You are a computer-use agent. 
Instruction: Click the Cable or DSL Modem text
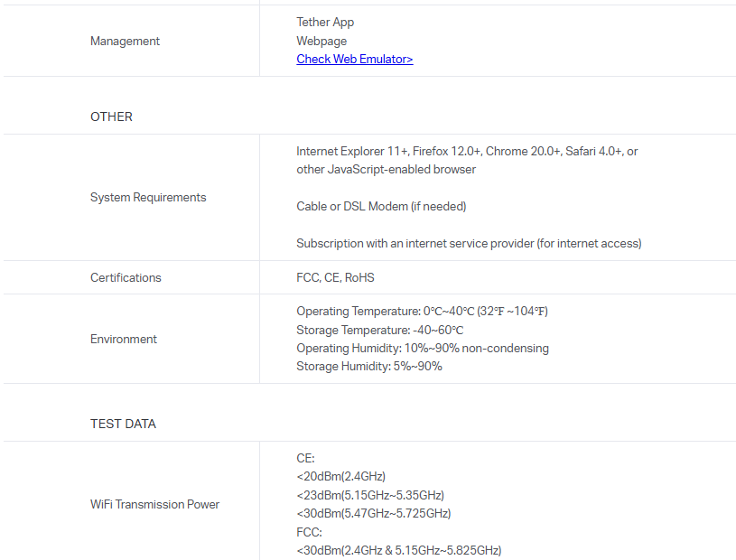[381, 206]
